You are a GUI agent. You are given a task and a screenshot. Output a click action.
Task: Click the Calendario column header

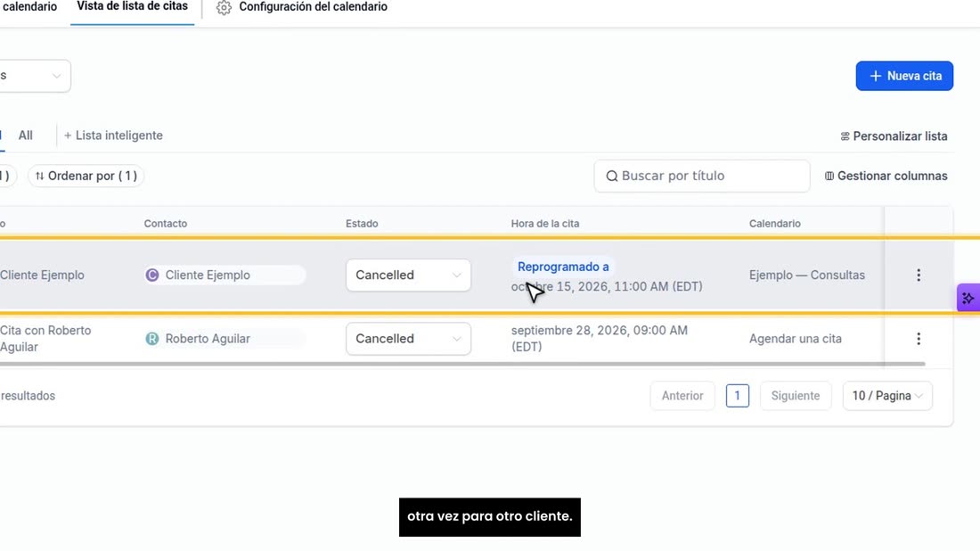[775, 224]
